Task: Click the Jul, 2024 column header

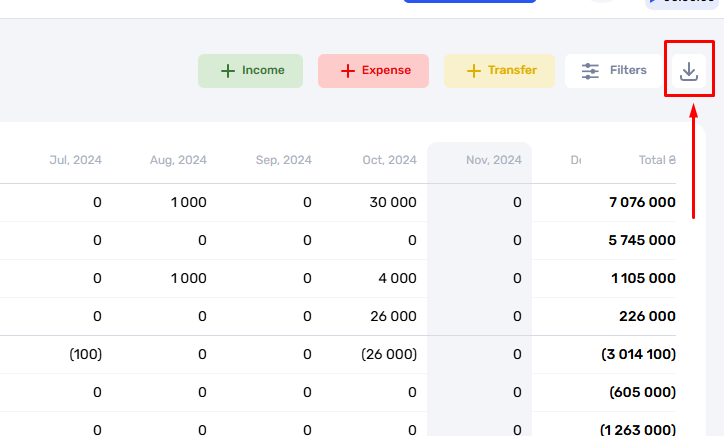Action: tap(75, 160)
